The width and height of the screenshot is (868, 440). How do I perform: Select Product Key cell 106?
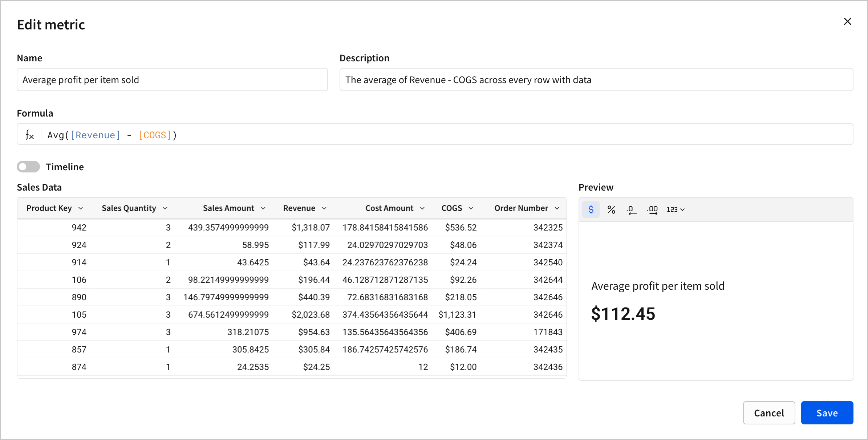point(79,280)
